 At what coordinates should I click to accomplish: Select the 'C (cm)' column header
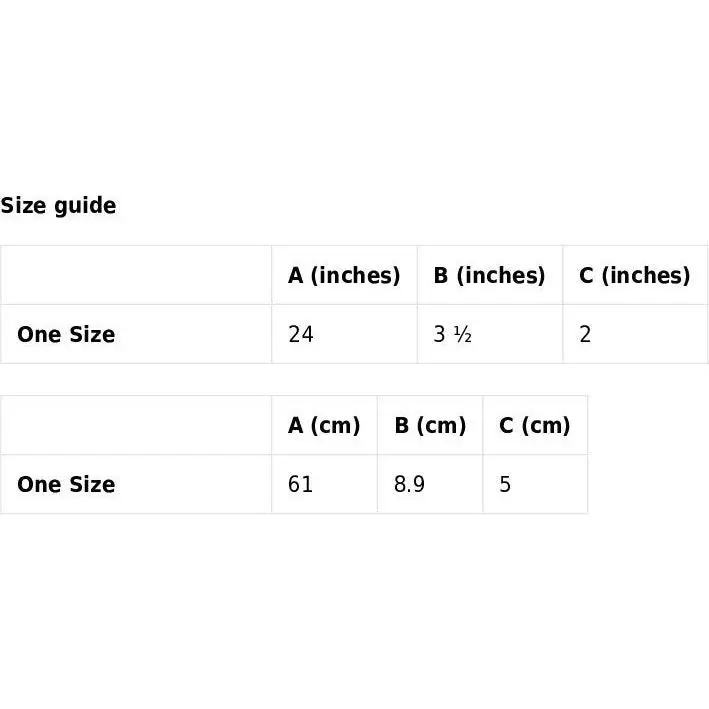point(534,425)
